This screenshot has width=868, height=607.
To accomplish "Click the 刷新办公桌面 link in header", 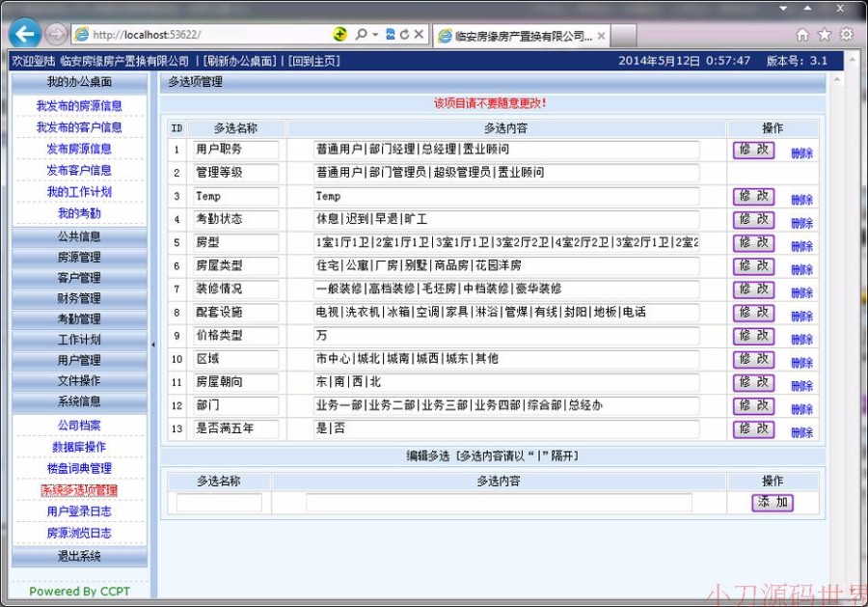I will tap(239, 61).
